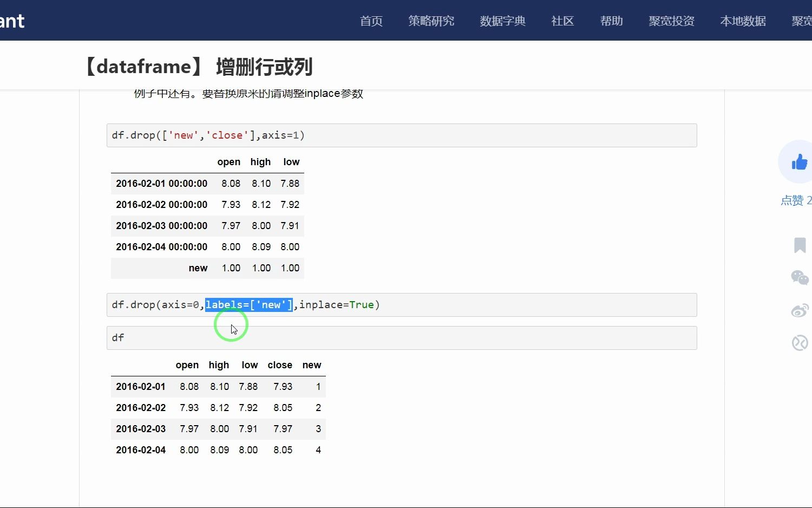Image resolution: width=812 pixels, height=508 pixels.
Task: Open the 数据字典 menu item
Action: tap(502, 21)
